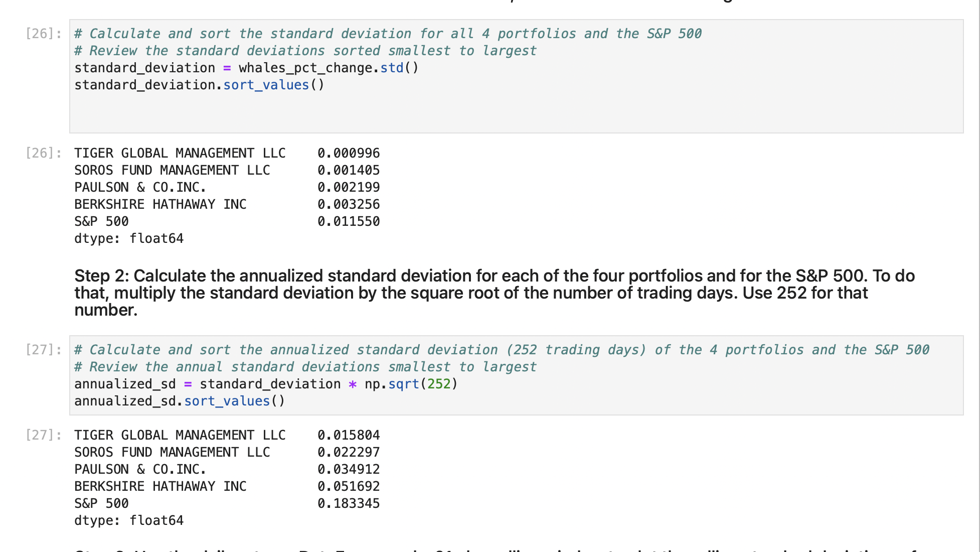This screenshot has height=552, width=980.
Task: Place cursor on standard_deviation assignment line
Action: pyautogui.click(x=246, y=67)
